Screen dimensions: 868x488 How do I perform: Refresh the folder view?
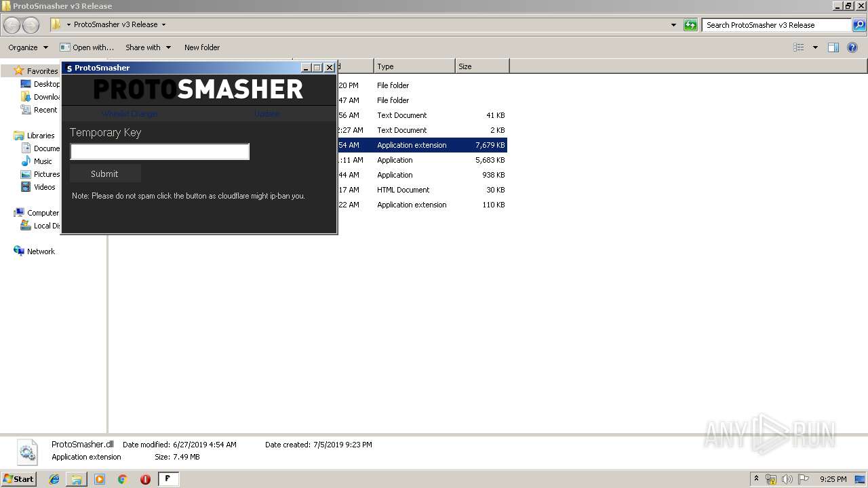(690, 25)
